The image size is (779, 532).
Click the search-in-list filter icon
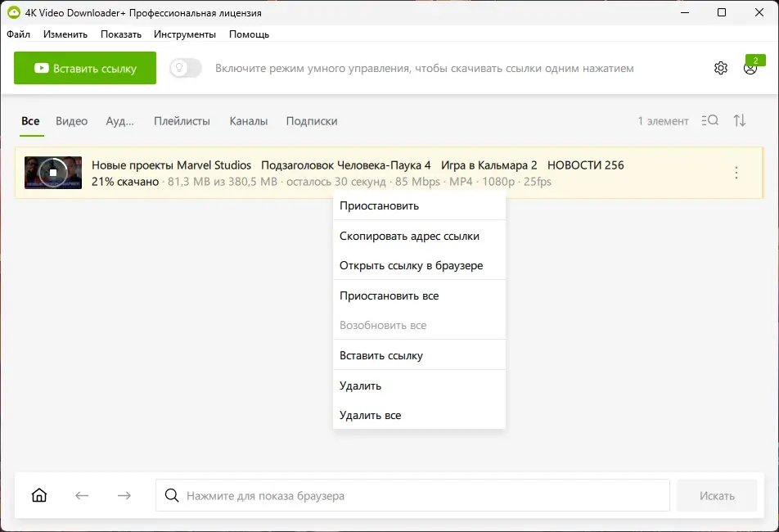tap(709, 120)
